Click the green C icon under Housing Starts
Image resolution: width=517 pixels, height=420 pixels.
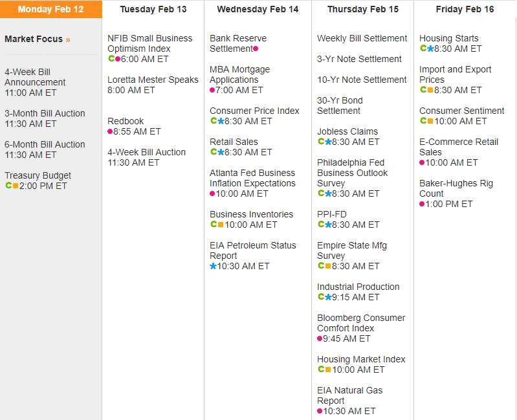click(423, 49)
